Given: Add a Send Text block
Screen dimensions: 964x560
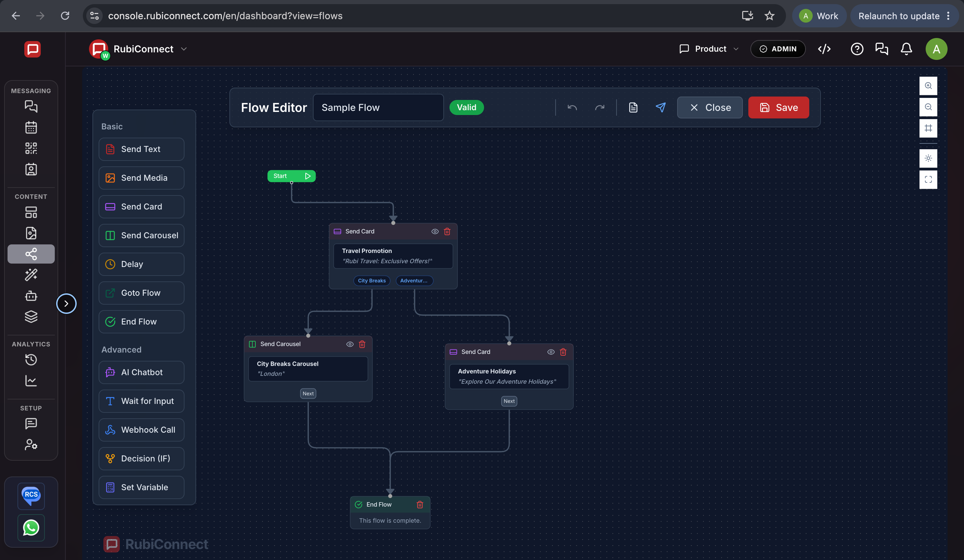Looking at the screenshot, I should pos(141,149).
